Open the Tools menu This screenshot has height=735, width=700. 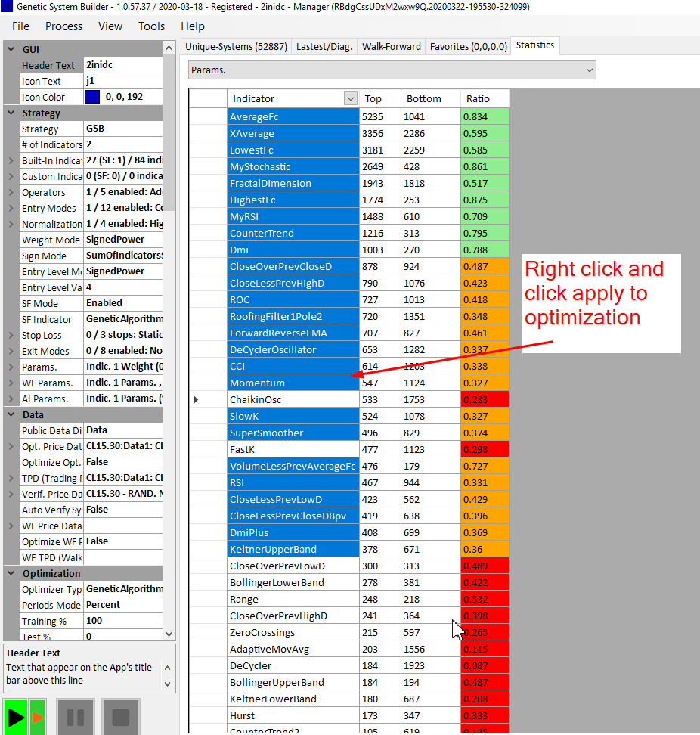(x=151, y=26)
